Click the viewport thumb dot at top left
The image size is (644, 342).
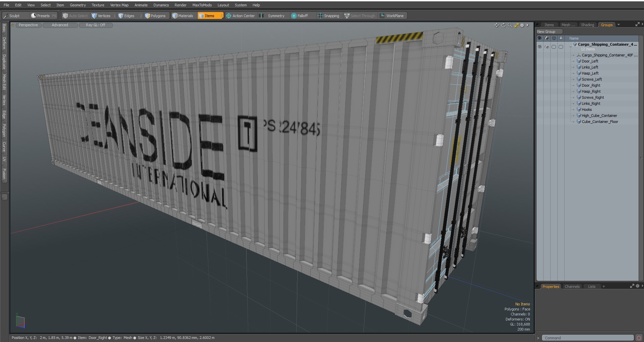(13, 25)
